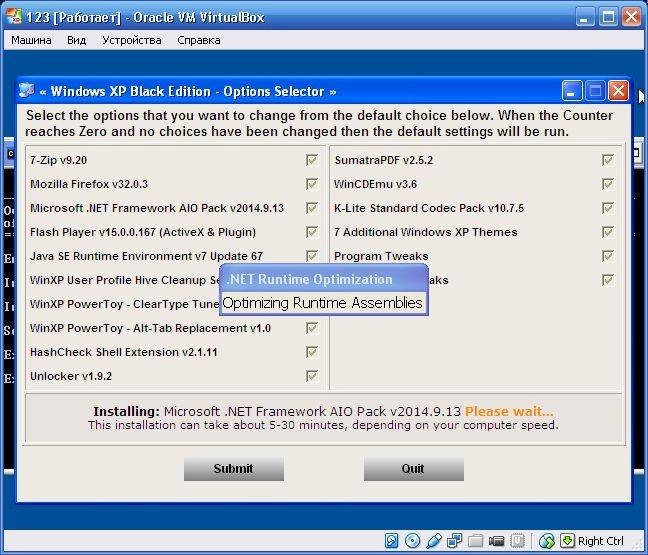Click the Java SE Runtime Environment label

click(146, 256)
